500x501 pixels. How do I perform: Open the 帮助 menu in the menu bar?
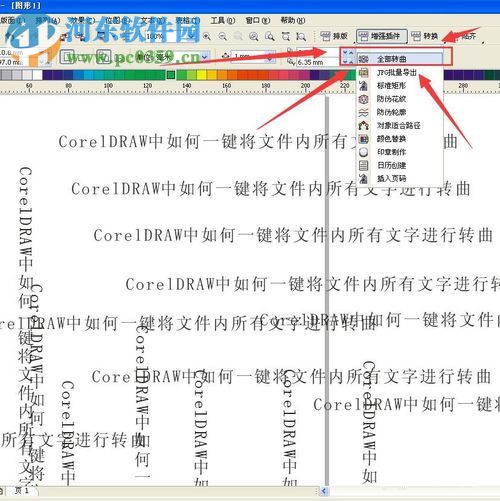(x=293, y=21)
